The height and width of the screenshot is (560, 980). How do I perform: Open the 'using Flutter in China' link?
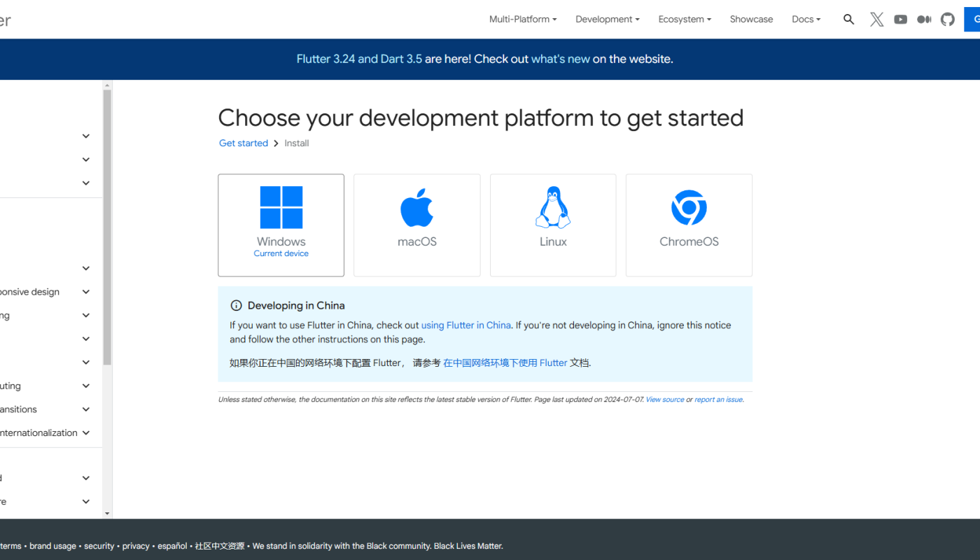[x=466, y=325]
